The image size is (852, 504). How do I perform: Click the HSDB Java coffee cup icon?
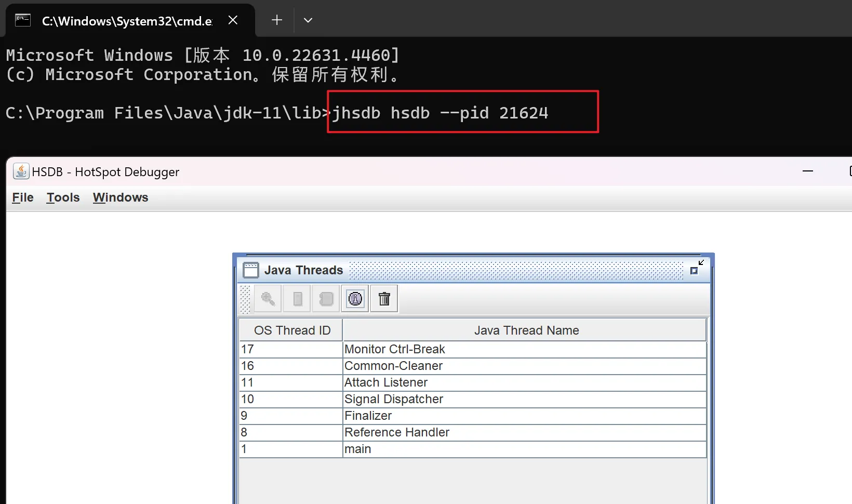click(x=21, y=171)
